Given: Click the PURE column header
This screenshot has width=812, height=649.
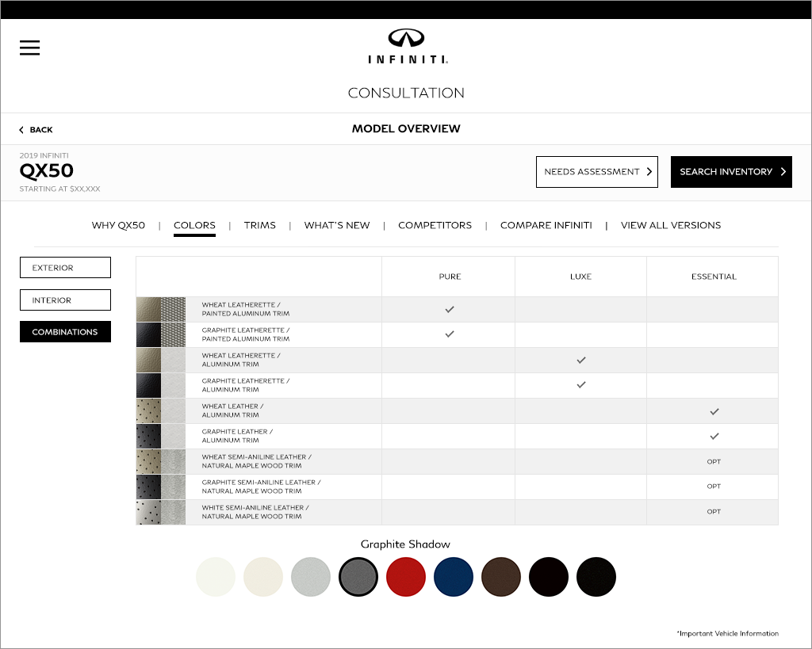Looking at the screenshot, I should 450,277.
